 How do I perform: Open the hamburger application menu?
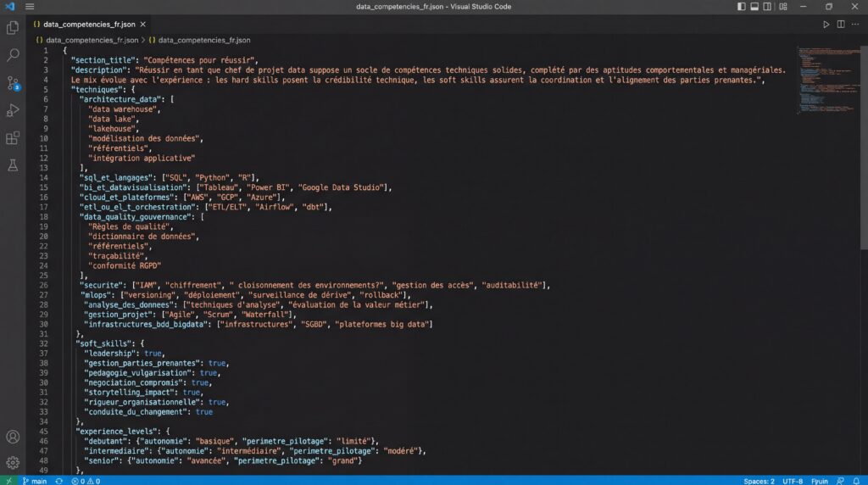30,7
